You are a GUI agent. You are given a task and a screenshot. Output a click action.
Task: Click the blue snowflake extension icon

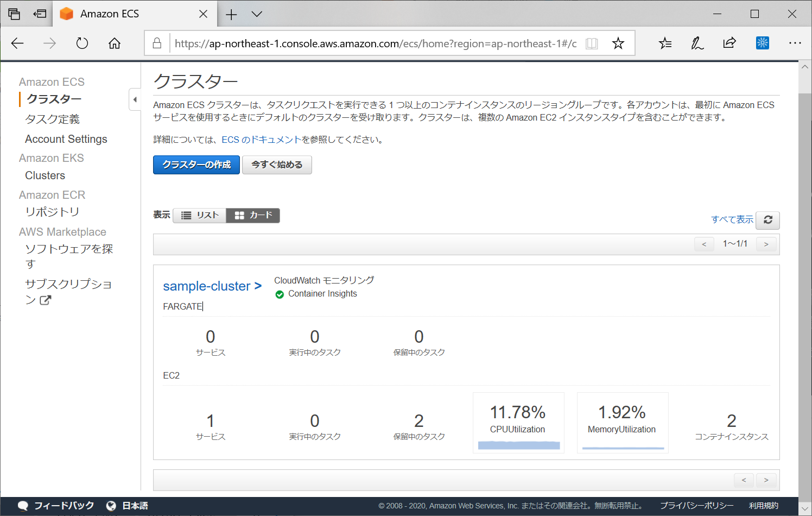[x=763, y=42]
